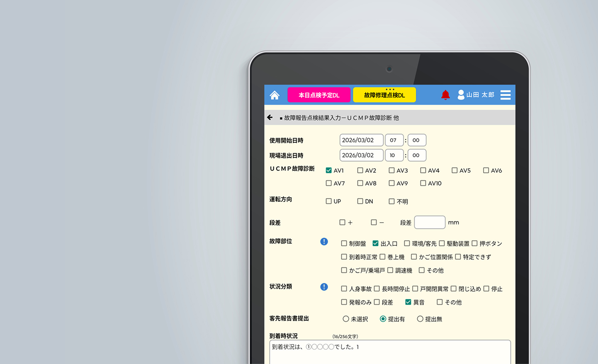View the info icon beside 故障部位

pyautogui.click(x=324, y=241)
